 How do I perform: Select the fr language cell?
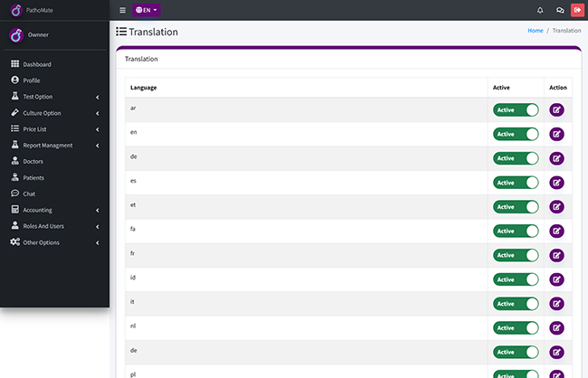click(307, 255)
